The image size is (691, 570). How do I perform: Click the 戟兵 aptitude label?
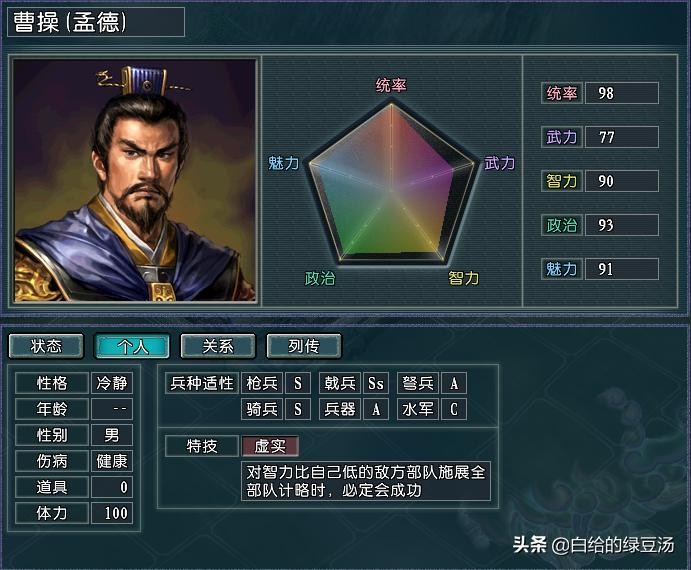point(340,383)
